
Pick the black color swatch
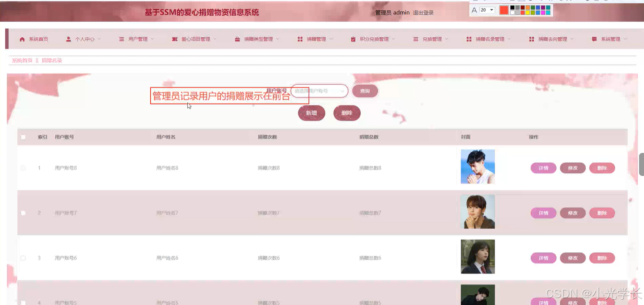512,7
